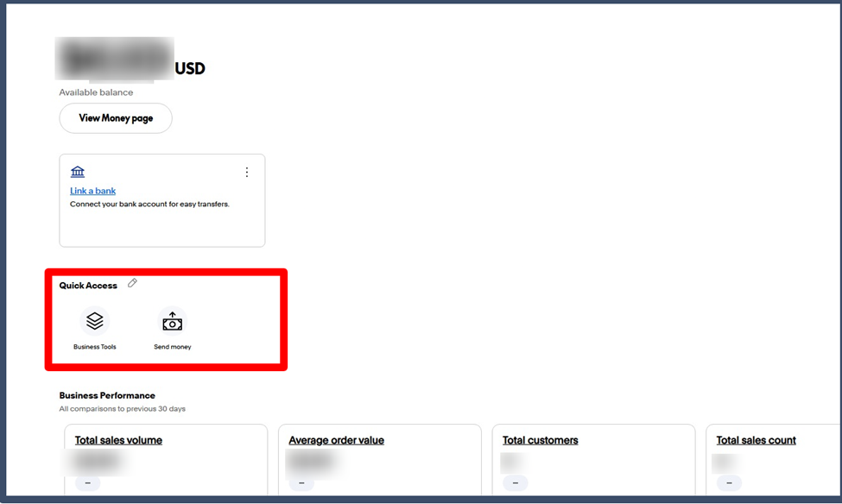The width and height of the screenshot is (842, 504).
Task: Open the bank card three-dot menu
Action: (247, 172)
